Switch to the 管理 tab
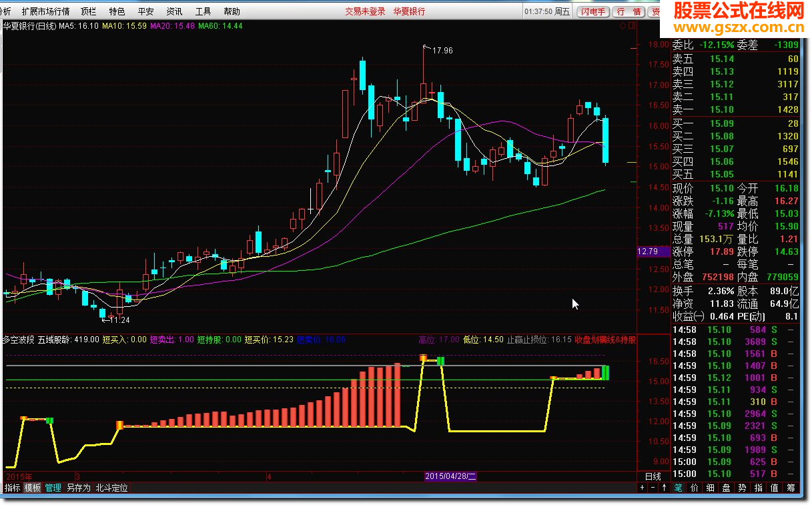 pyautogui.click(x=53, y=488)
